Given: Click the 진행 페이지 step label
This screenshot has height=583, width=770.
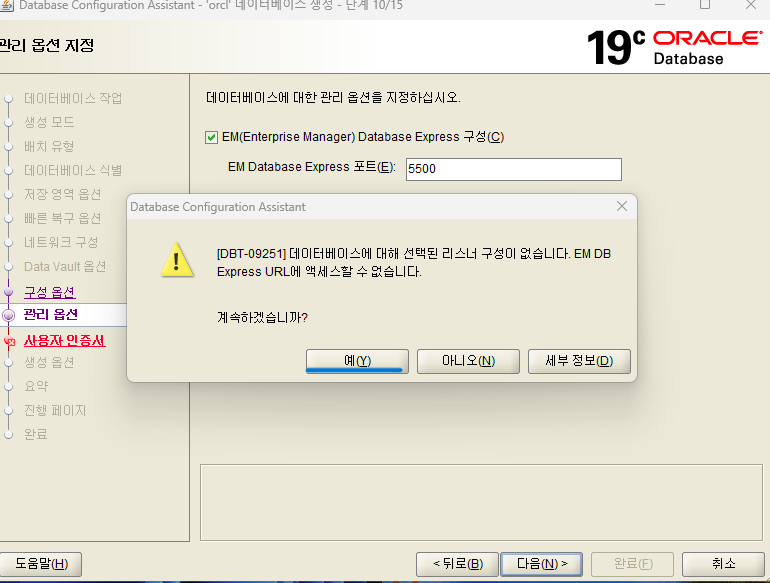Looking at the screenshot, I should pyautogui.click(x=55, y=410).
